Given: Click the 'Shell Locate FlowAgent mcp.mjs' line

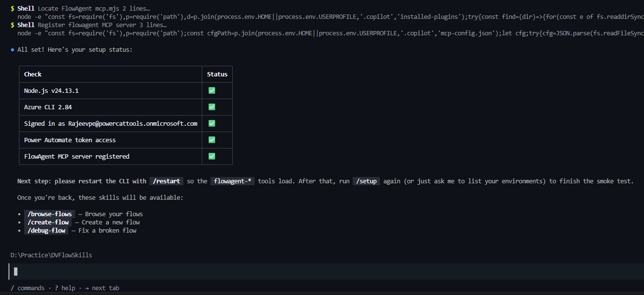Looking at the screenshot, I should 80,9.
